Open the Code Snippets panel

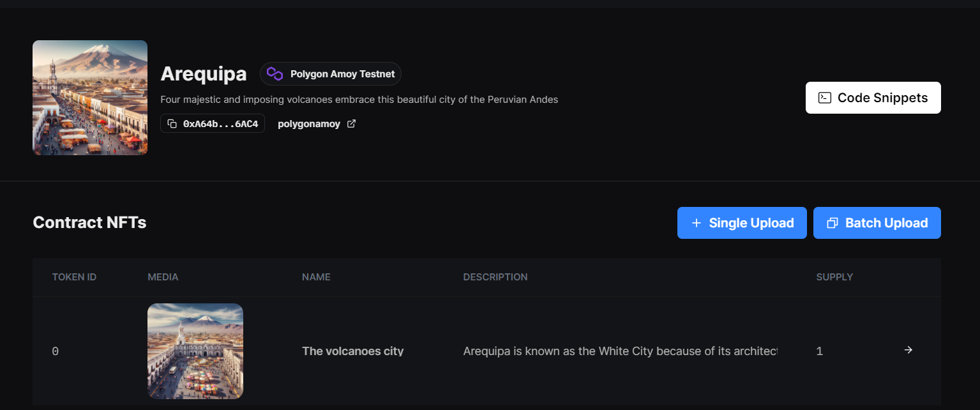(873, 98)
